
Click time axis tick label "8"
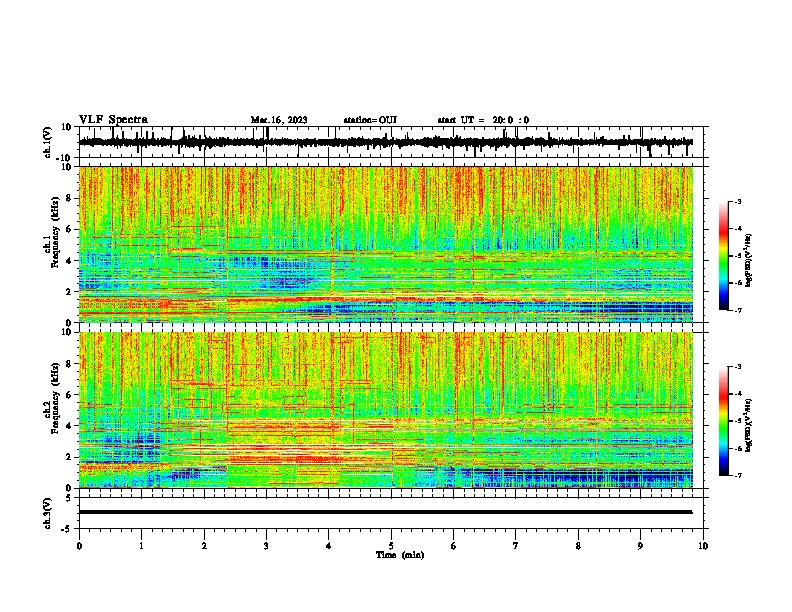(578, 546)
